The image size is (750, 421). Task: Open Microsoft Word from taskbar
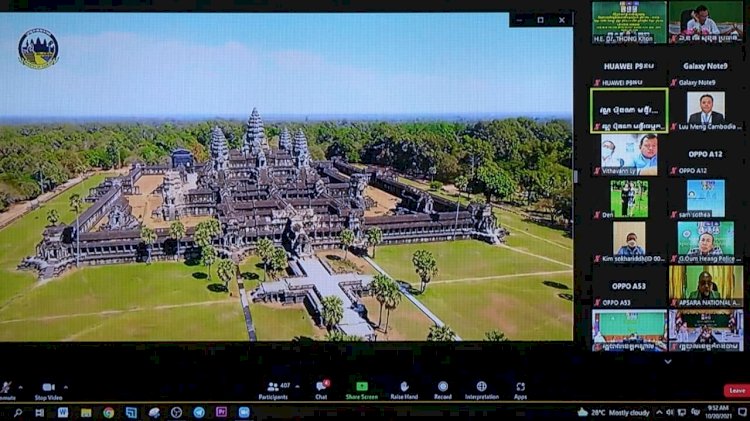(63, 412)
